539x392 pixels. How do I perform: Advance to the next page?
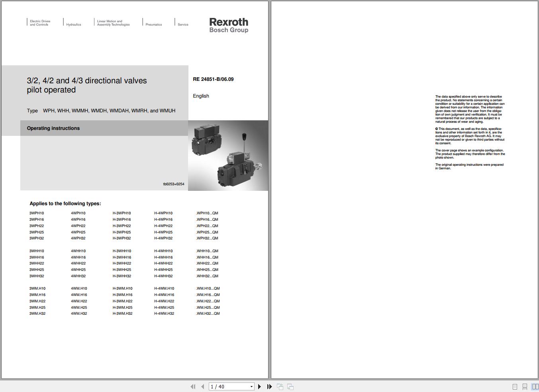259,386
